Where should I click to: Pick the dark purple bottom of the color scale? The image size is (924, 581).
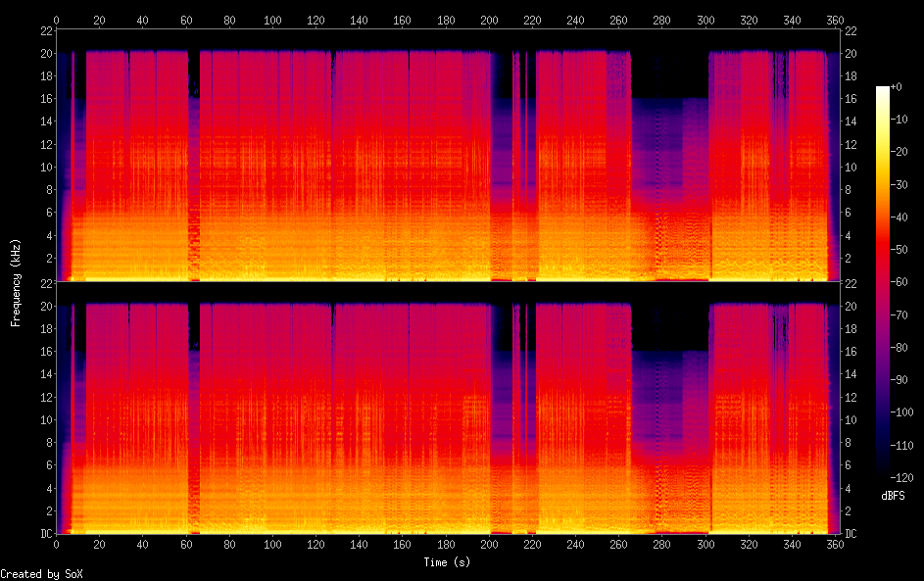point(883,466)
